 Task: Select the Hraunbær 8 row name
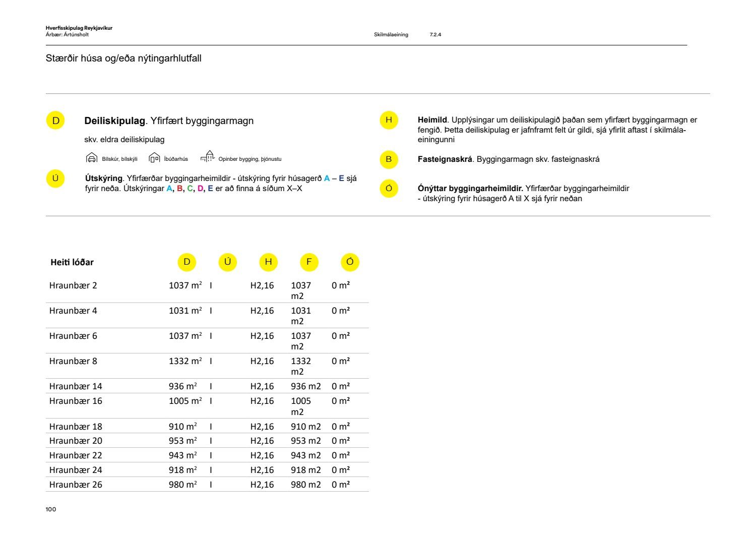click(x=73, y=361)
